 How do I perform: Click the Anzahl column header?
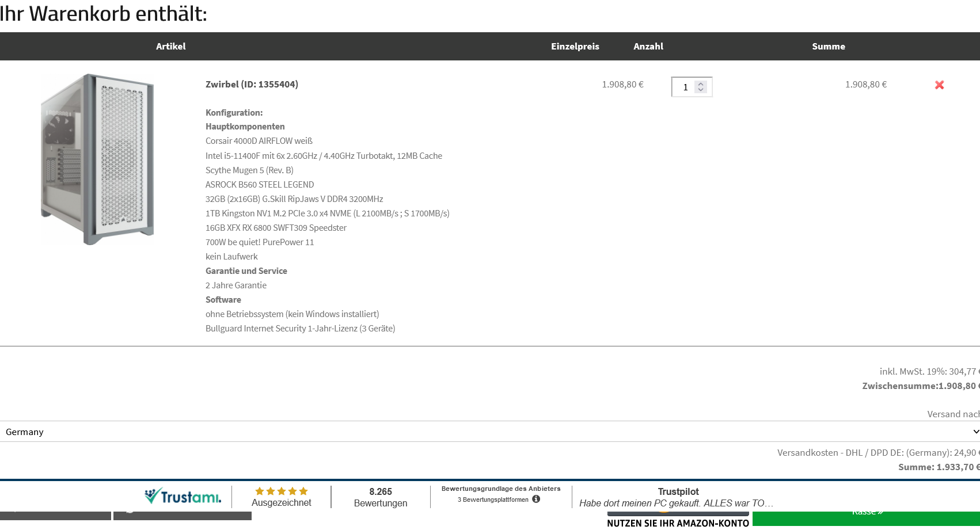648,47
